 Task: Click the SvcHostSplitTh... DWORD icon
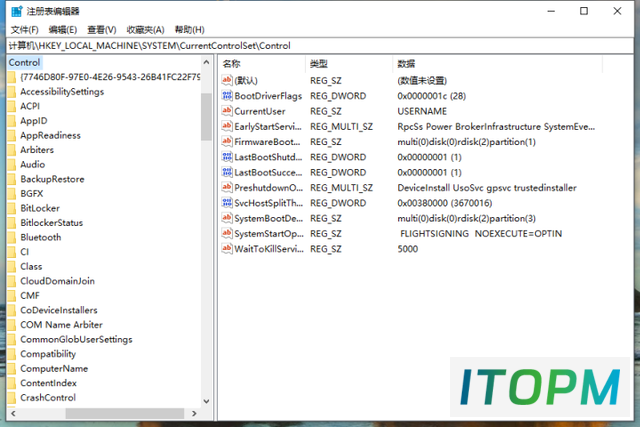tap(227, 202)
